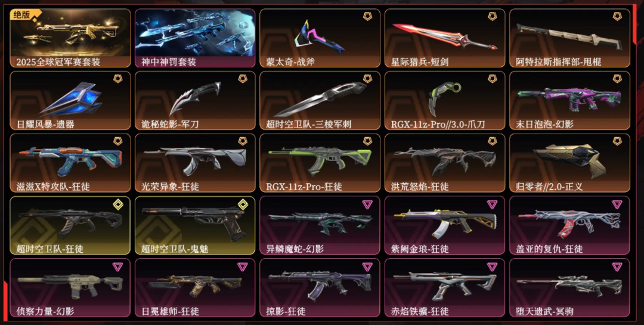
Task: Choose the 日耀风暴-遗器 blue melee icon
Action: pos(70,98)
